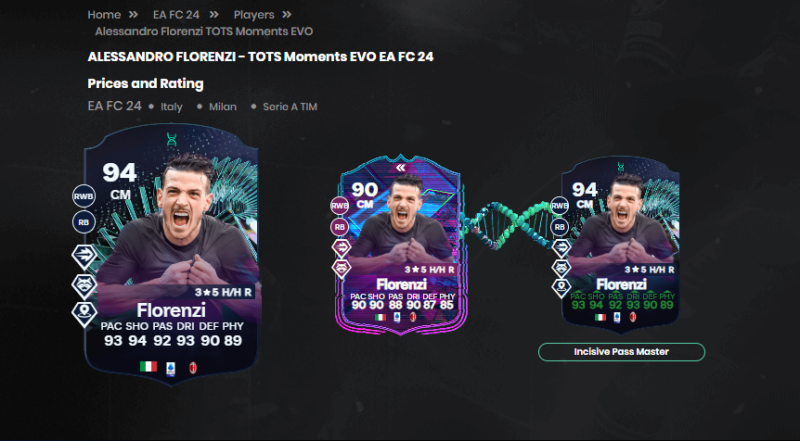Click the Milan club label under the title
The height and width of the screenshot is (441, 800).
(222, 107)
